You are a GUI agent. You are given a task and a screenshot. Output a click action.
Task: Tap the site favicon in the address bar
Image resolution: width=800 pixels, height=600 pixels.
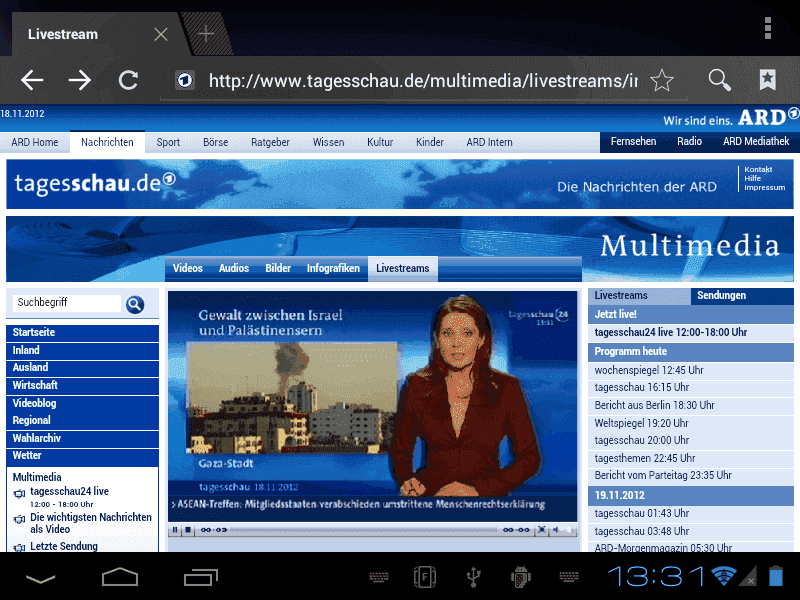185,80
